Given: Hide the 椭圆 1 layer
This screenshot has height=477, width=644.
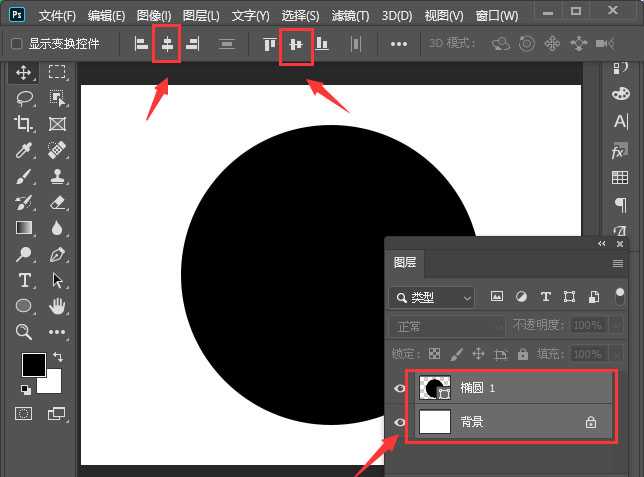Looking at the screenshot, I should pos(401,388).
